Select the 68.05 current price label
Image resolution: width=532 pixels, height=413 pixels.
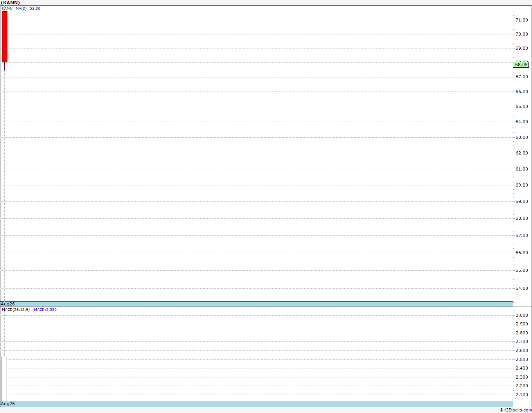[521, 65]
